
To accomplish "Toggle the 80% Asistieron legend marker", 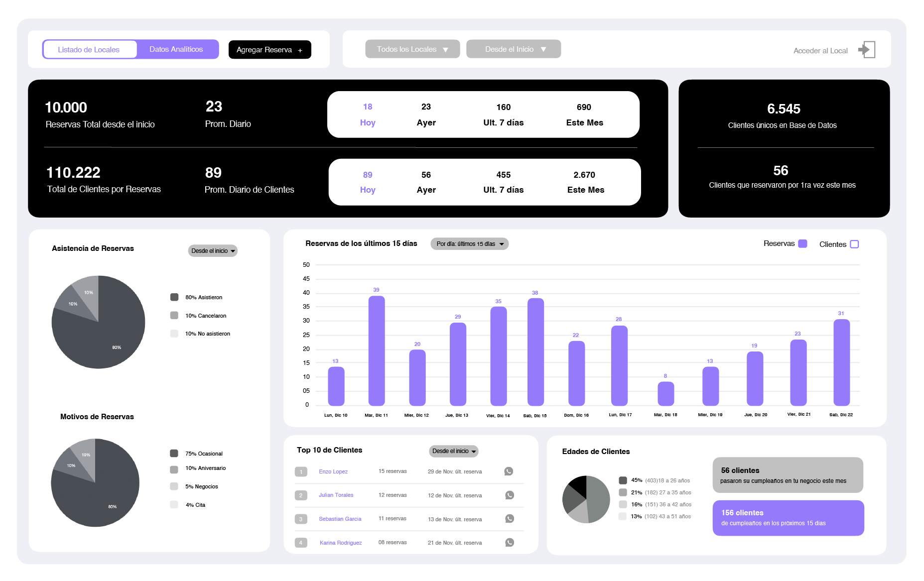I will [174, 297].
